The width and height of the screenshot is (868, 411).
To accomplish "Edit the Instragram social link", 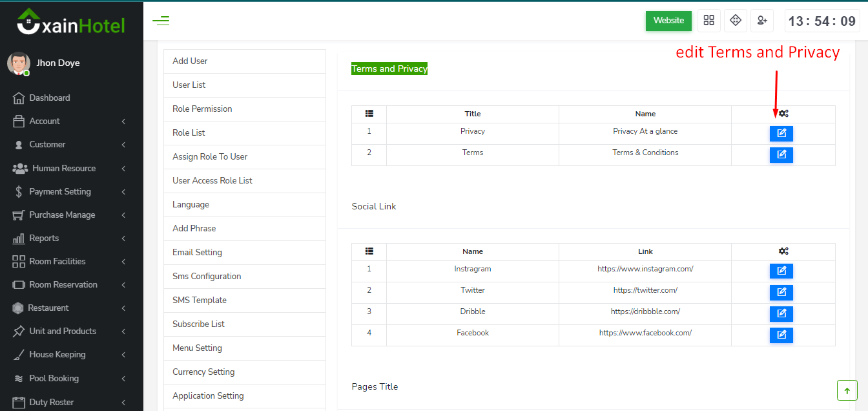I will pyautogui.click(x=781, y=271).
